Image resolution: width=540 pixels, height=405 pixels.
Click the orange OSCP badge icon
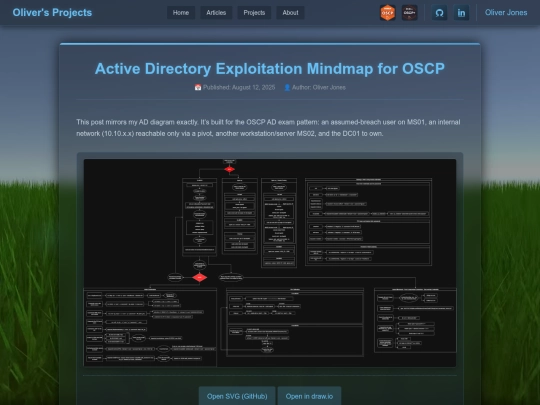click(387, 13)
